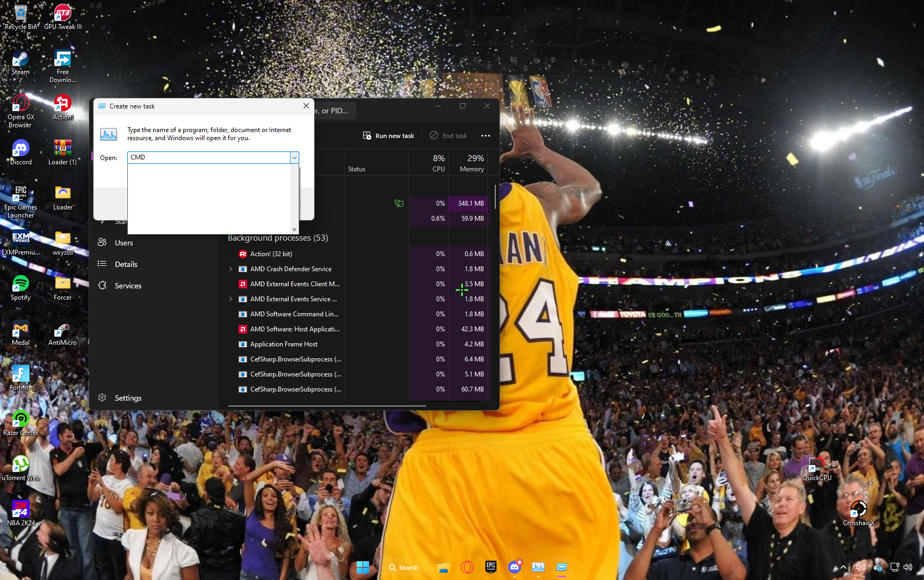Click the End task button
Viewport: 924px width, 580px height.
(449, 136)
